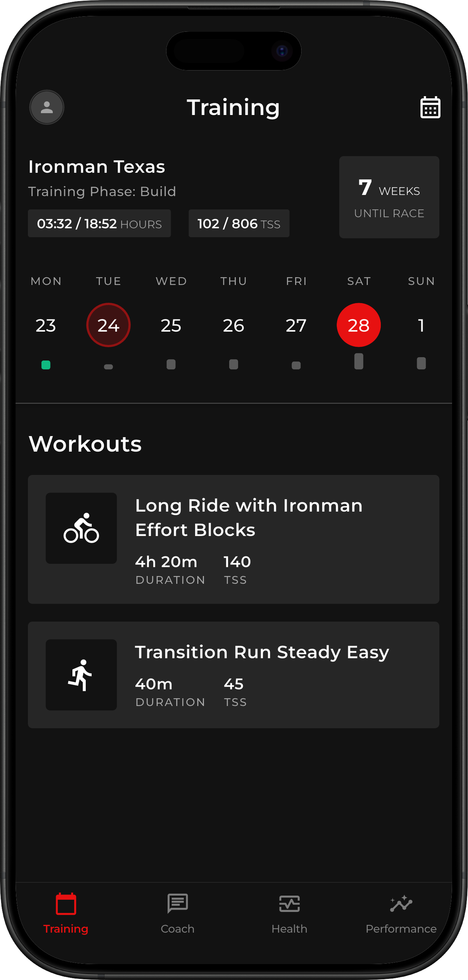The height and width of the screenshot is (980, 468).
Task: Select Saturday the 28th
Action: click(358, 325)
